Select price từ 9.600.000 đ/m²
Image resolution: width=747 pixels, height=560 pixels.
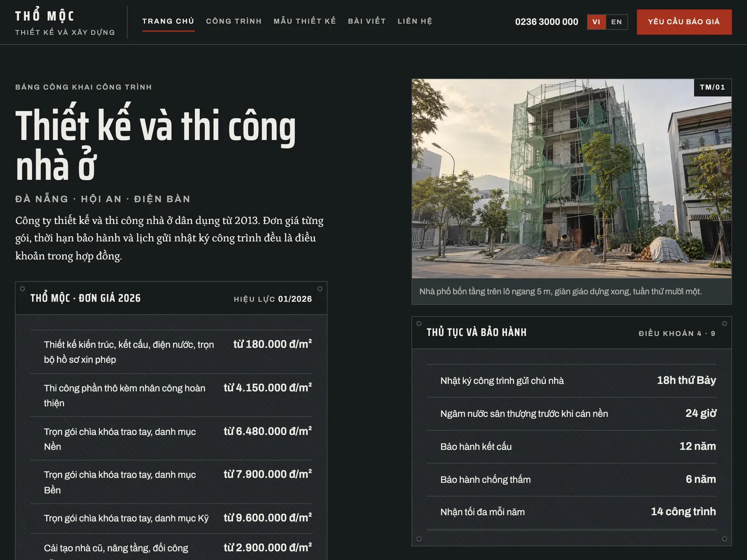268,518
